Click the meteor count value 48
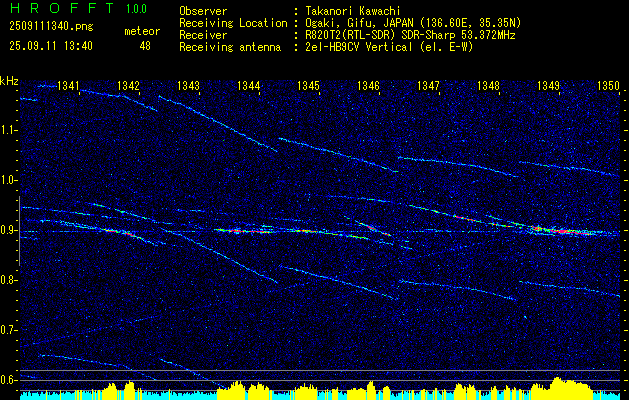Image resolution: width=629 pixels, height=400 pixels. coord(145,46)
